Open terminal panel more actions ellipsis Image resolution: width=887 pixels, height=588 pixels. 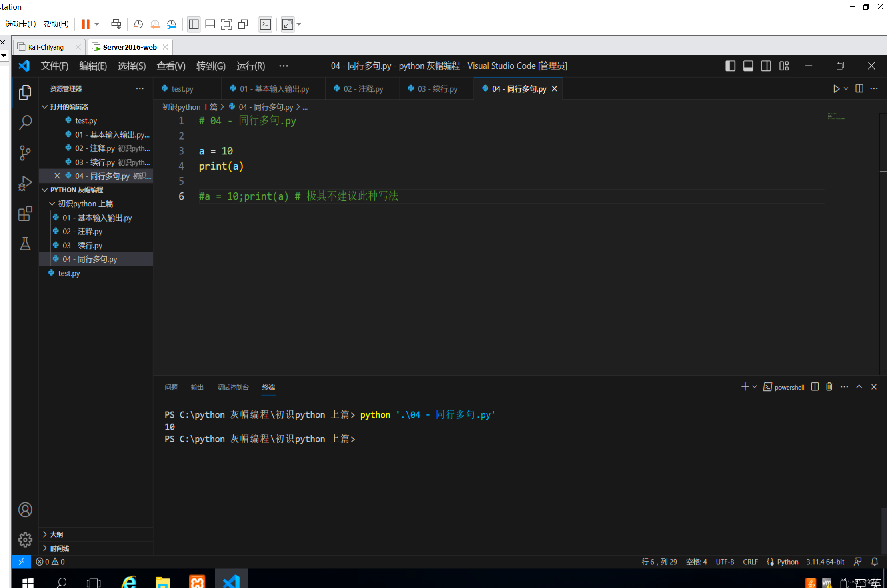844,387
